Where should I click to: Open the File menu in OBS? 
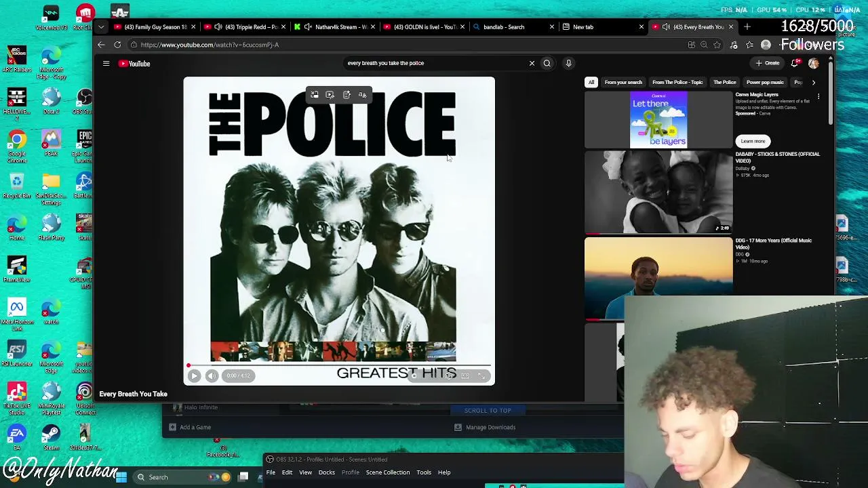[x=271, y=472]
